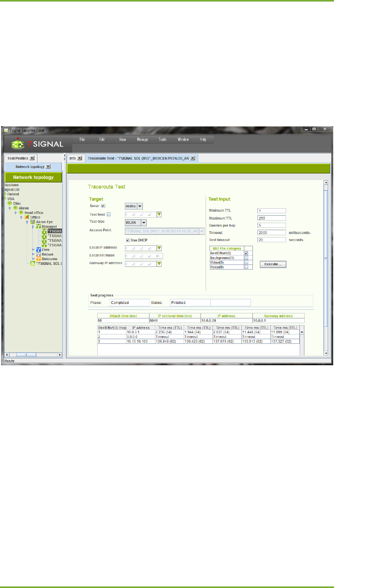Close the Traceroute Test tab
The height and width of the screenshot is (588, 375).
[x=193, y=158]
